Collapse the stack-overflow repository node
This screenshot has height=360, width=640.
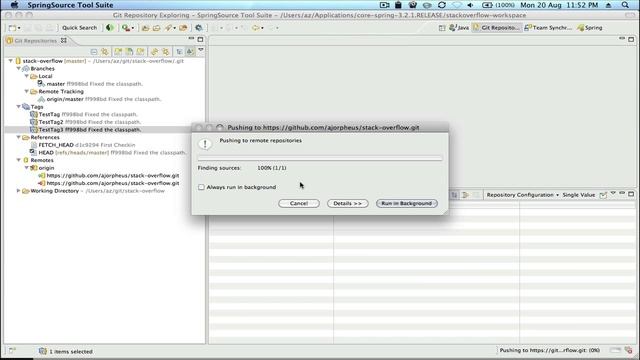point(11,61)
